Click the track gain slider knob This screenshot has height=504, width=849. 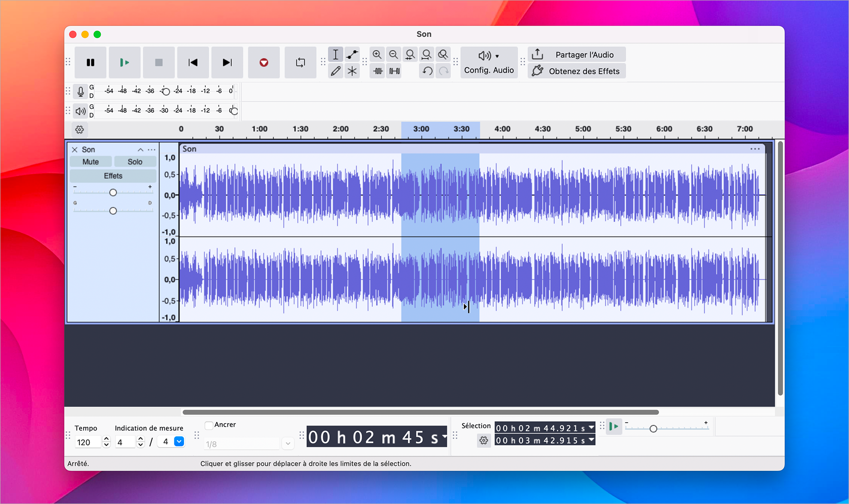113,193
